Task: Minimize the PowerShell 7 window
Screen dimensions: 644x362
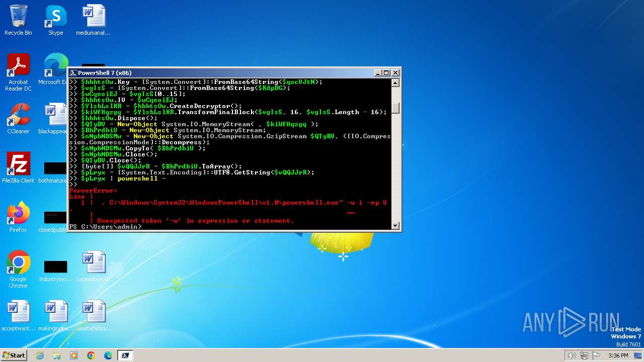Action: tap(378, 73)
